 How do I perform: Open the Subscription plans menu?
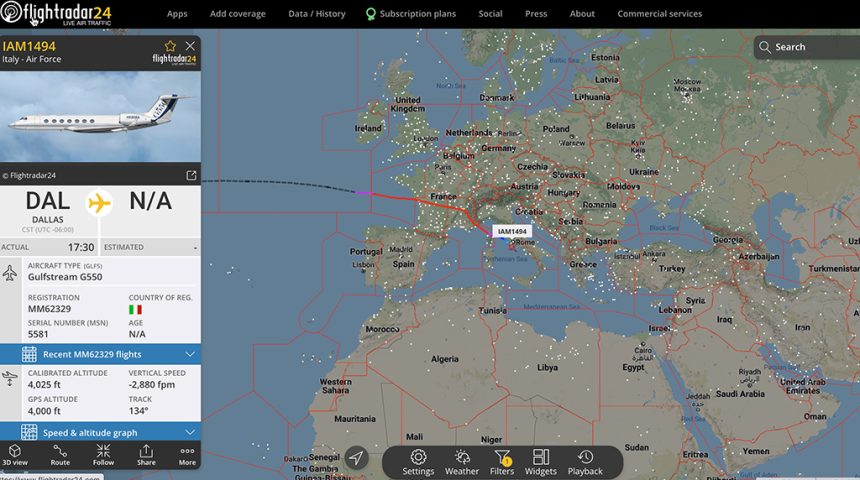click(x=411, y=14)
